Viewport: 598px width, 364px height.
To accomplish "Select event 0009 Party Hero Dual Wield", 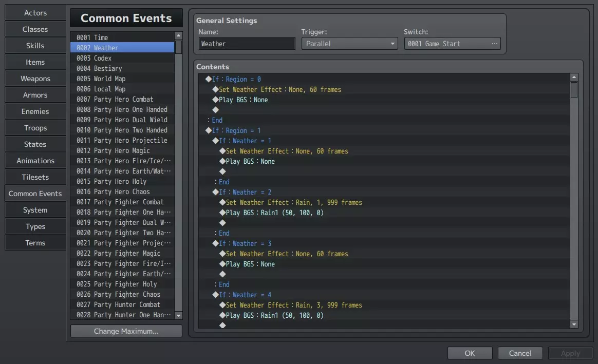I will (122, 120).
